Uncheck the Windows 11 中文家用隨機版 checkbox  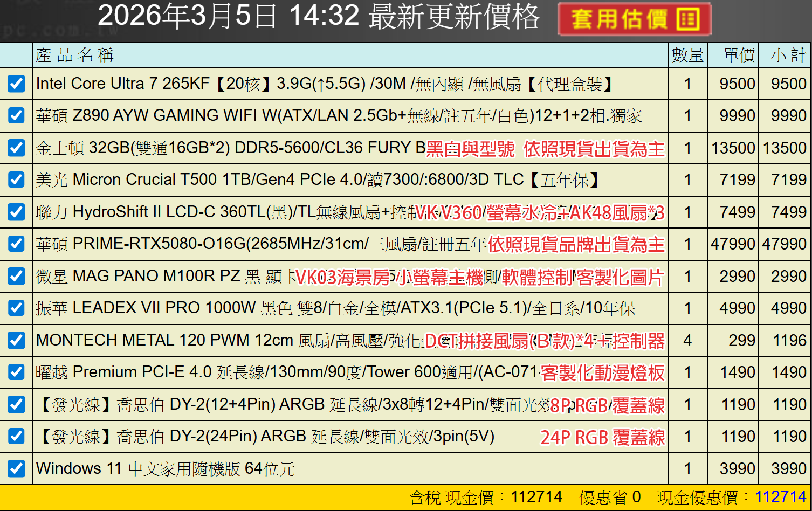click(x=16, y=468)
